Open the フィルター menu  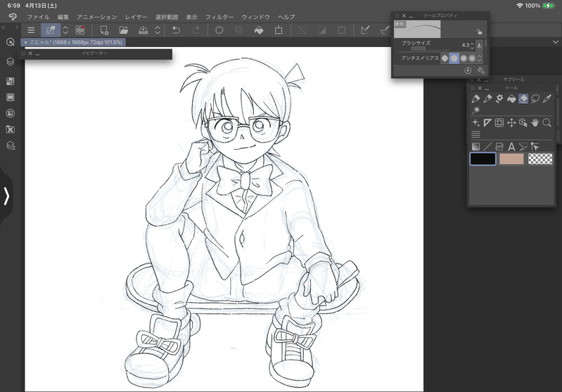(x=219, y=17)
